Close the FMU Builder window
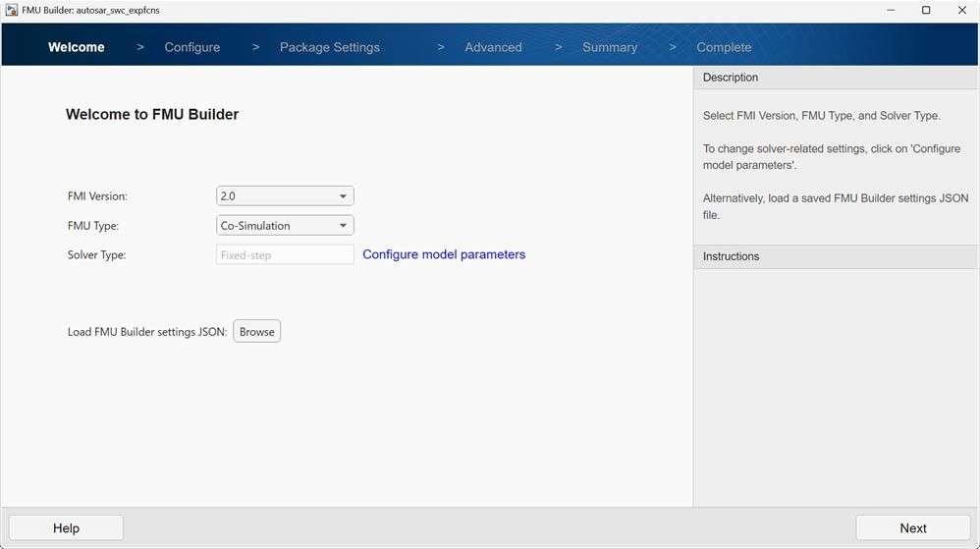This screenshot has height=549, width=980. 961,10
